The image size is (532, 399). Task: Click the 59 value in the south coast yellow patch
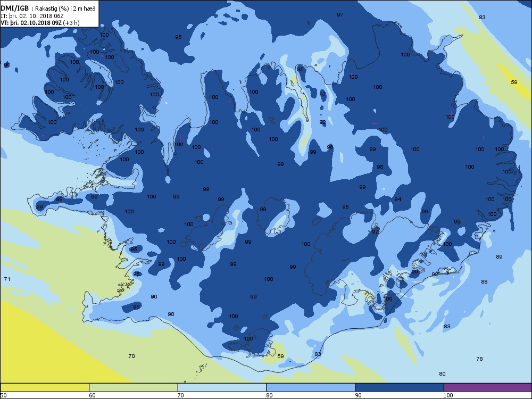[x=280, y=356]
